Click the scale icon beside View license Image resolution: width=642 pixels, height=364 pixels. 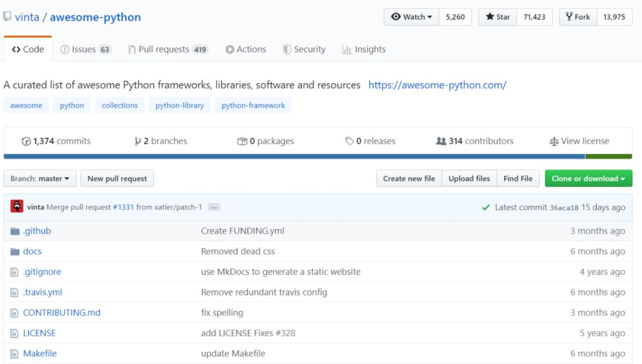coord(554,141)
